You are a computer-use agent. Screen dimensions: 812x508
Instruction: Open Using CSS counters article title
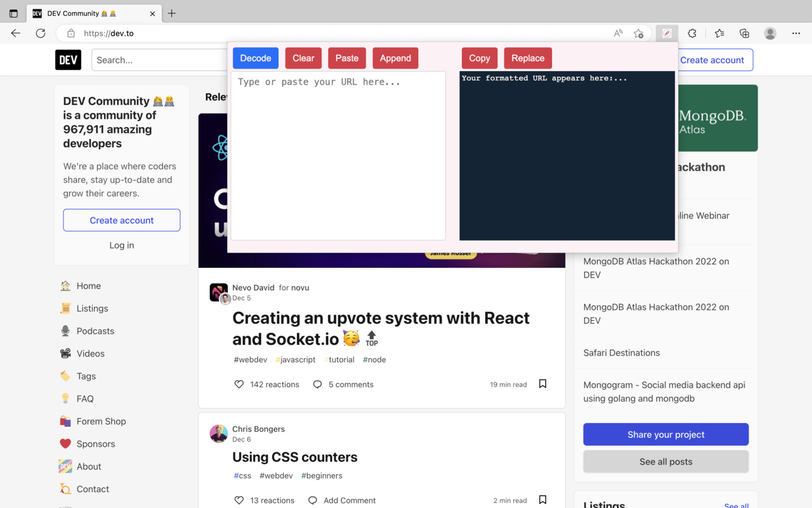tap(295, 457)
